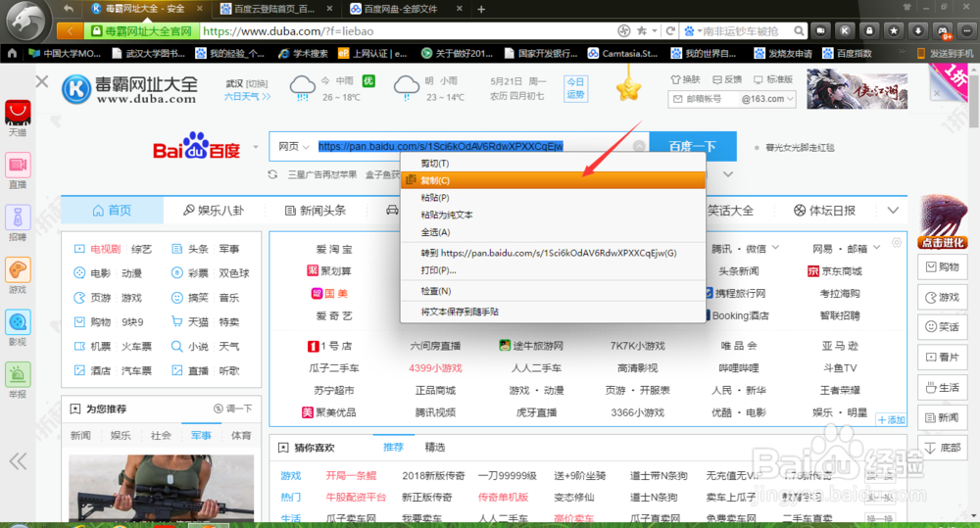Jump to 底部 via right sidebar

coord(943,448)
